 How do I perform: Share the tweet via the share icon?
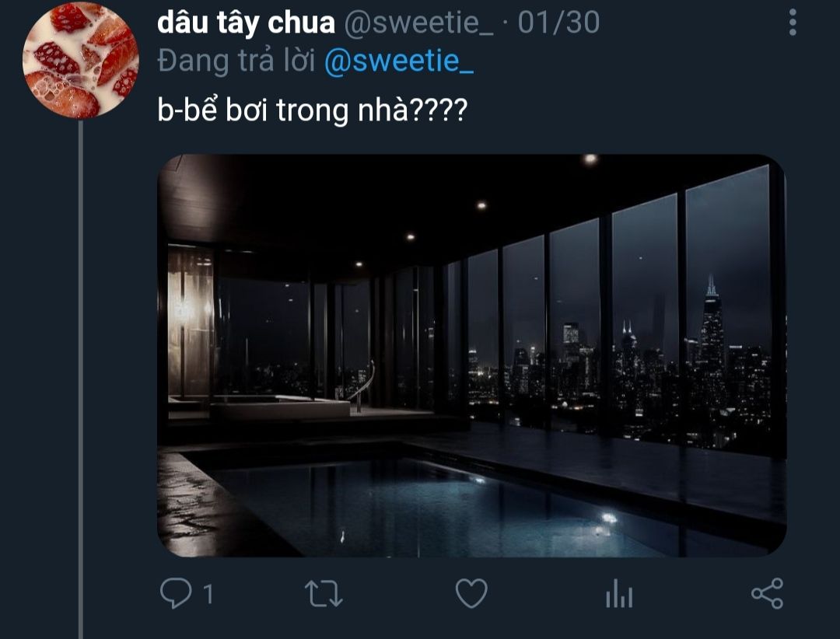(767, 593)
